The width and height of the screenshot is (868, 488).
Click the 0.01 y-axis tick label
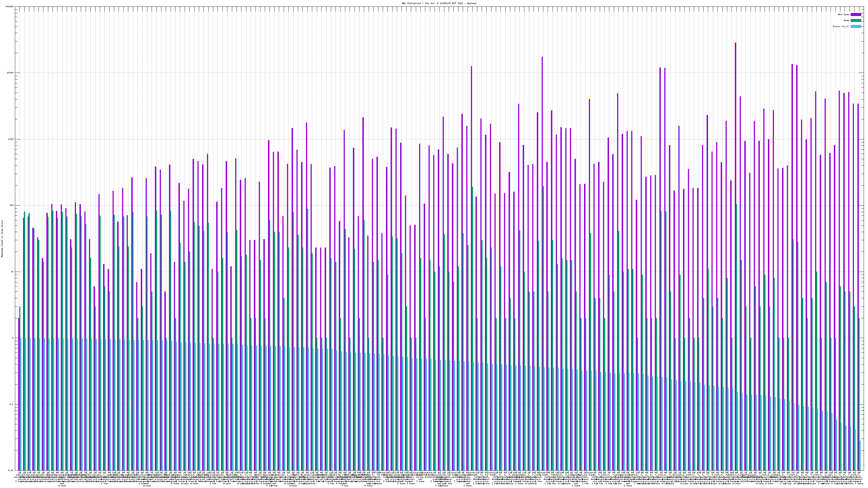(x=11, y=470)
